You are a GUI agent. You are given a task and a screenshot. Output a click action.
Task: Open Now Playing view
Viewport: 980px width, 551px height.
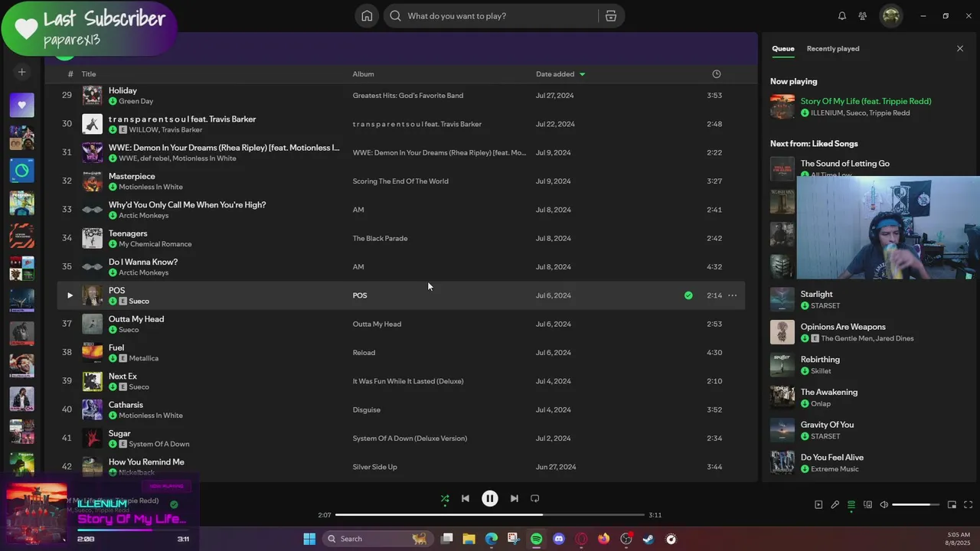(818, 505)
